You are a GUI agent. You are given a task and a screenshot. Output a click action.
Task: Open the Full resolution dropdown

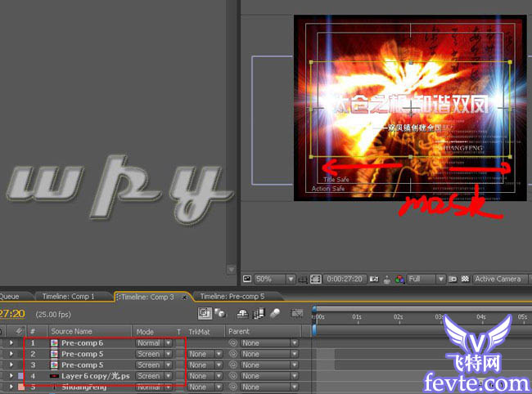pyautogui.click(x=426, y=280)
